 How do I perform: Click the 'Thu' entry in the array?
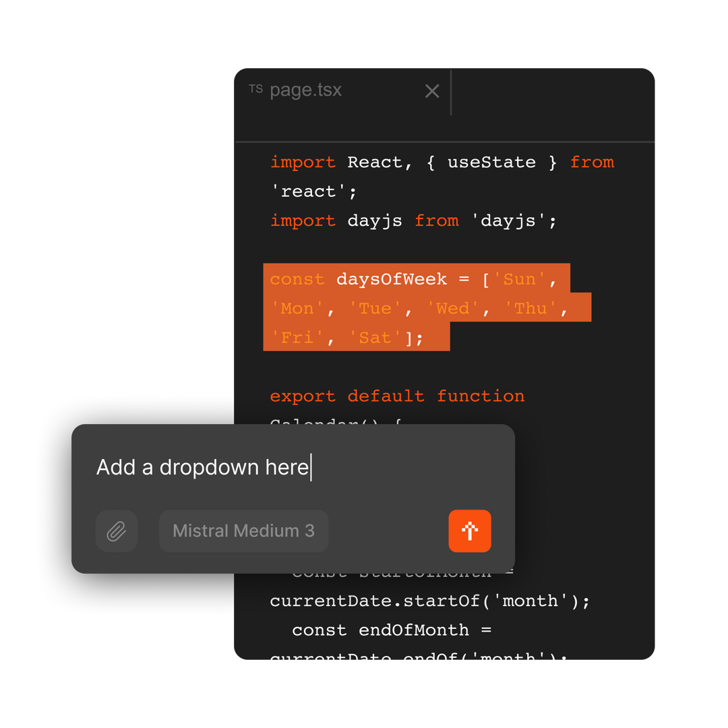pyautogui.click(x=530, y=309)
